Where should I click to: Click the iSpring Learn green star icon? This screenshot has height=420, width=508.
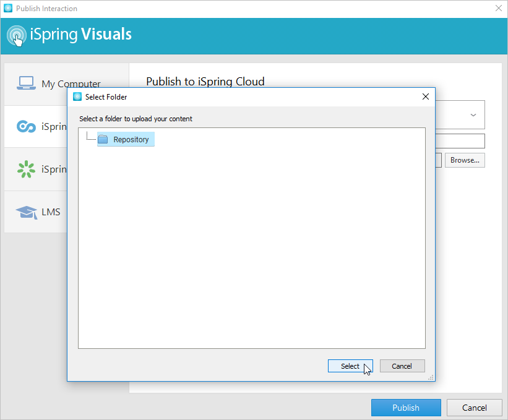tap(26, 169)
